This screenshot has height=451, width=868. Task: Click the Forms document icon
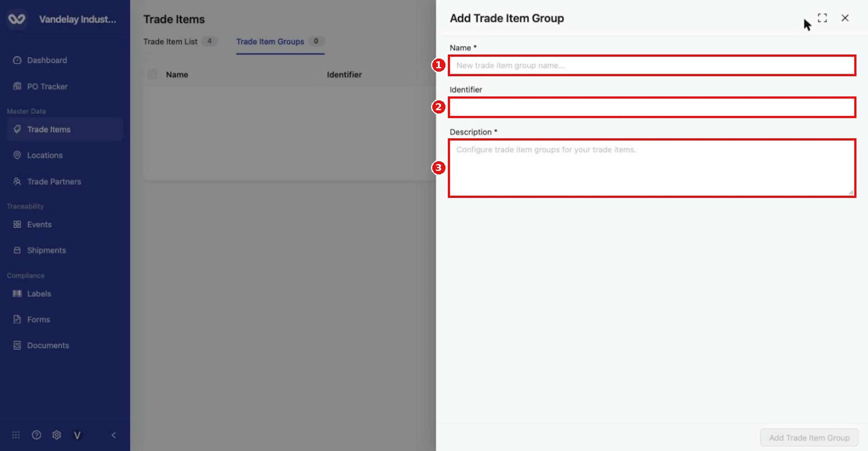[17, 319]
